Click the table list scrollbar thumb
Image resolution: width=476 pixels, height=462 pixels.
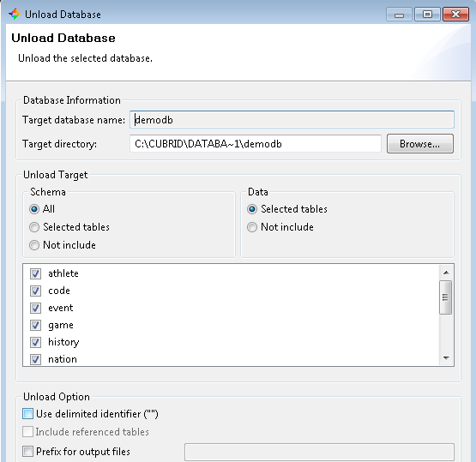(x=446, y=297)
